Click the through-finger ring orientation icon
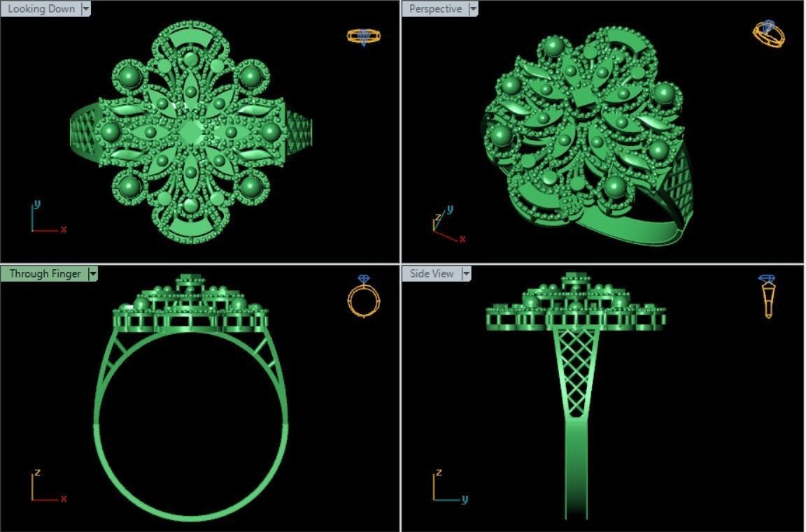This screenshot has width=806, height=532. click(x=363, y=296)
